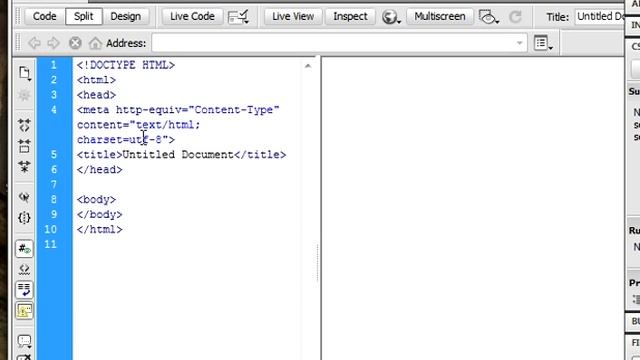This screenshot has height=360, width=640.
Task: Toggle Live View button
Action: 293,16
